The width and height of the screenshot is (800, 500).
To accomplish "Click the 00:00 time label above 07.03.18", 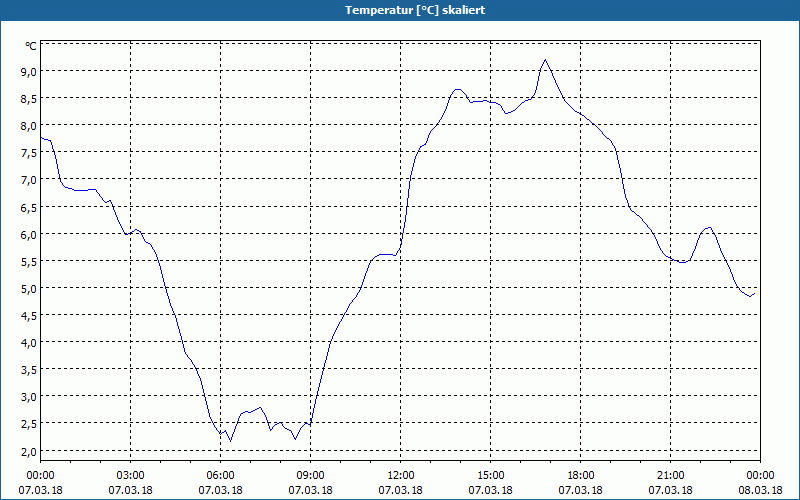I will (40, 476).
